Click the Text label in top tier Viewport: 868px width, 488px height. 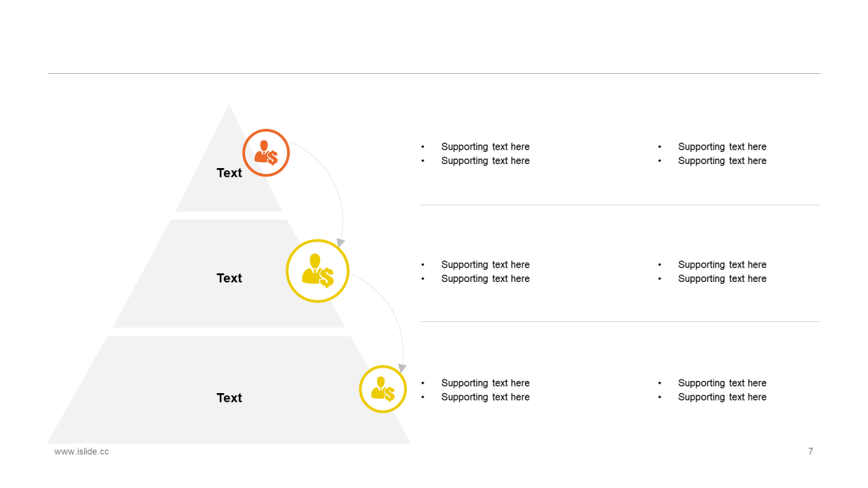click(x=229, y=173)
